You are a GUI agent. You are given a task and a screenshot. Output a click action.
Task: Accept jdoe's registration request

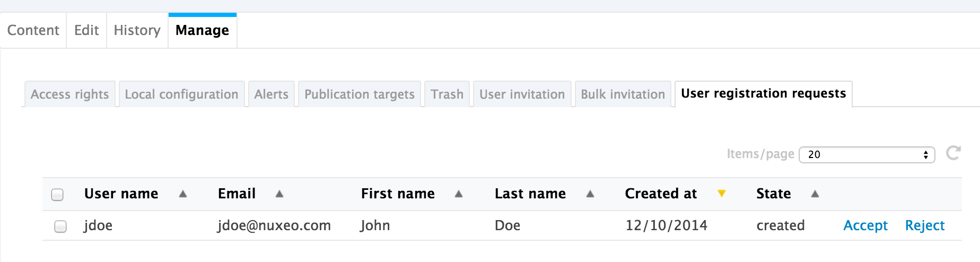pos(865,225)
